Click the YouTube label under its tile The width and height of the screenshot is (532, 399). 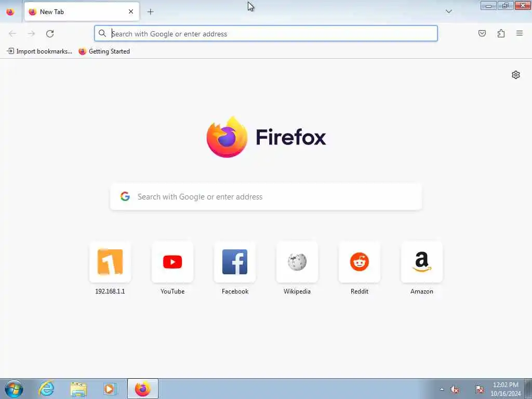(x=172, y=291)
